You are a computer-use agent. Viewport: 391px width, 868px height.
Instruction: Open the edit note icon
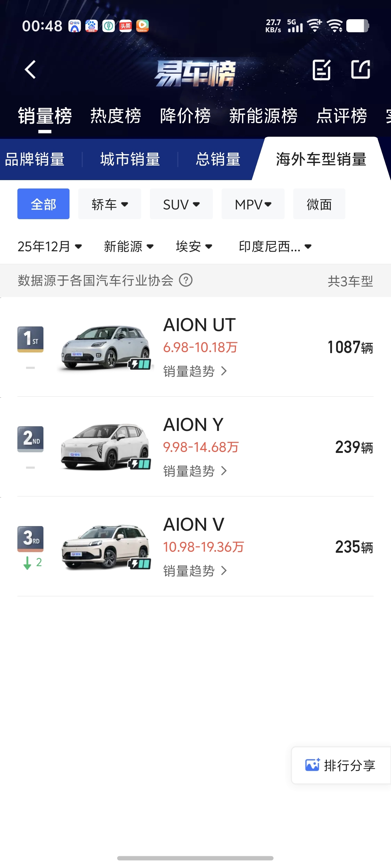pos(321,70)
